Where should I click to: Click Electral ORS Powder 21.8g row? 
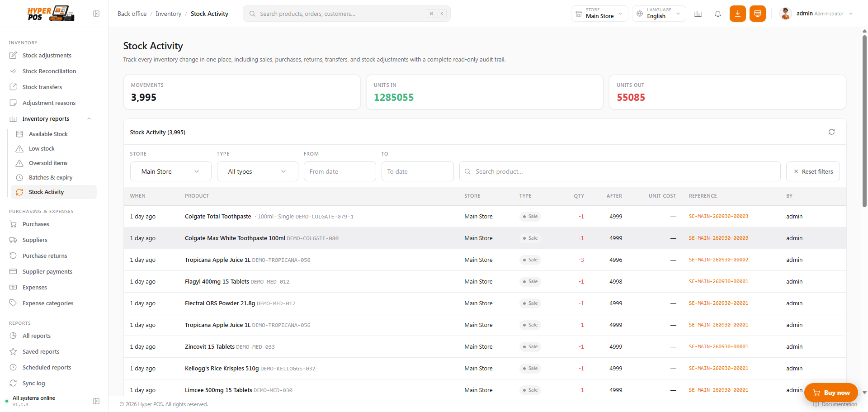click(485, 303)
